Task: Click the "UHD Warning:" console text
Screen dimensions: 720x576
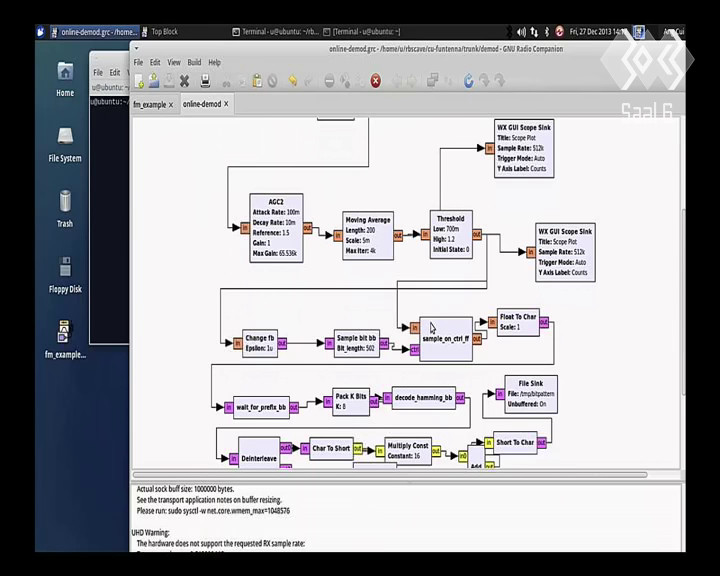Action: coord(150,533)
